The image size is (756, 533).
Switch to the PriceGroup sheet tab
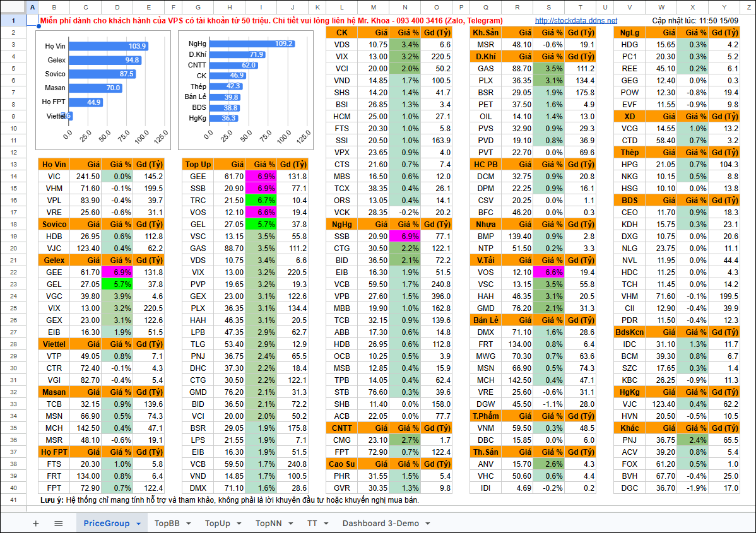tap(107, 524)
